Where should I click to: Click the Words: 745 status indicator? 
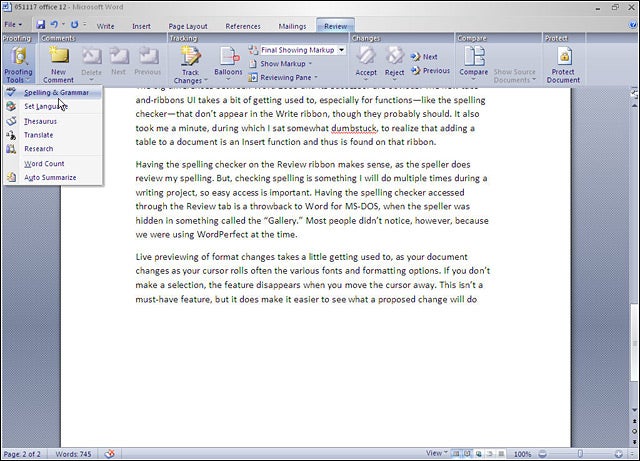[73, 454]
